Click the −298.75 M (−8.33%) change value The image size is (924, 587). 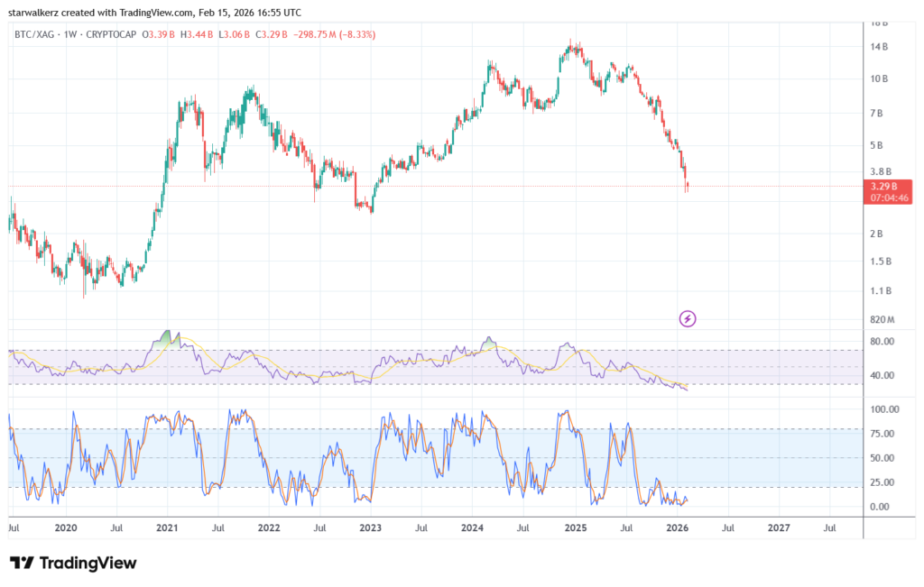pos(331,34)
